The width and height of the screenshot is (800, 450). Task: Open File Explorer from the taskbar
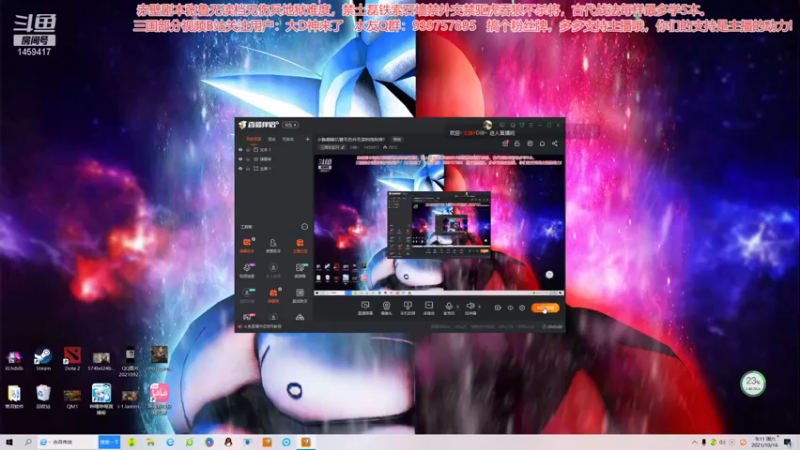tap(151, 442)
